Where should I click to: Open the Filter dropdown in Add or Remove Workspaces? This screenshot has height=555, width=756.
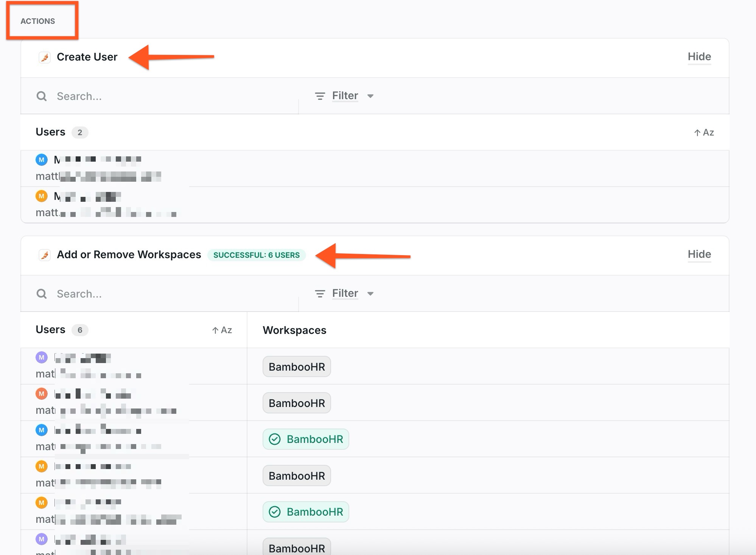[345, 293]
